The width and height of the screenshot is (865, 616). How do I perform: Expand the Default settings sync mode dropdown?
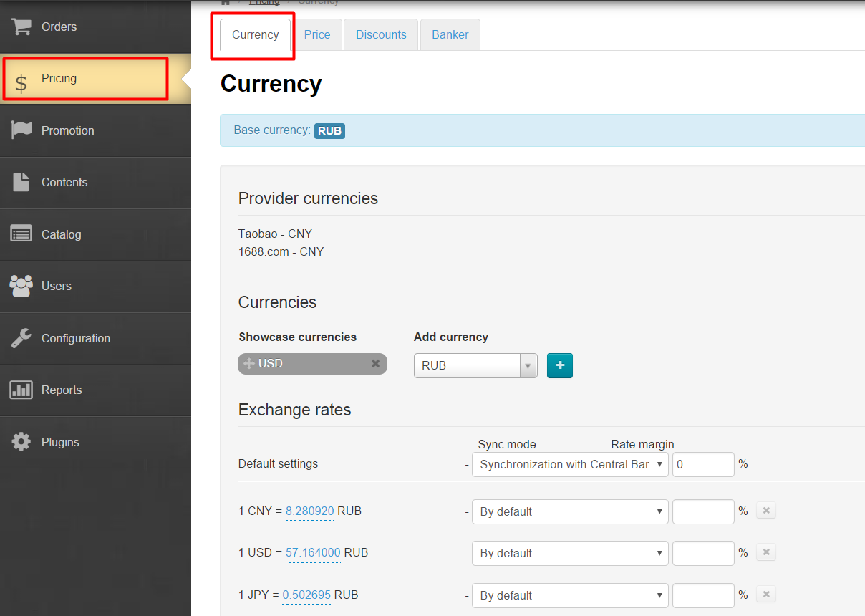click(x=570, y=464)
